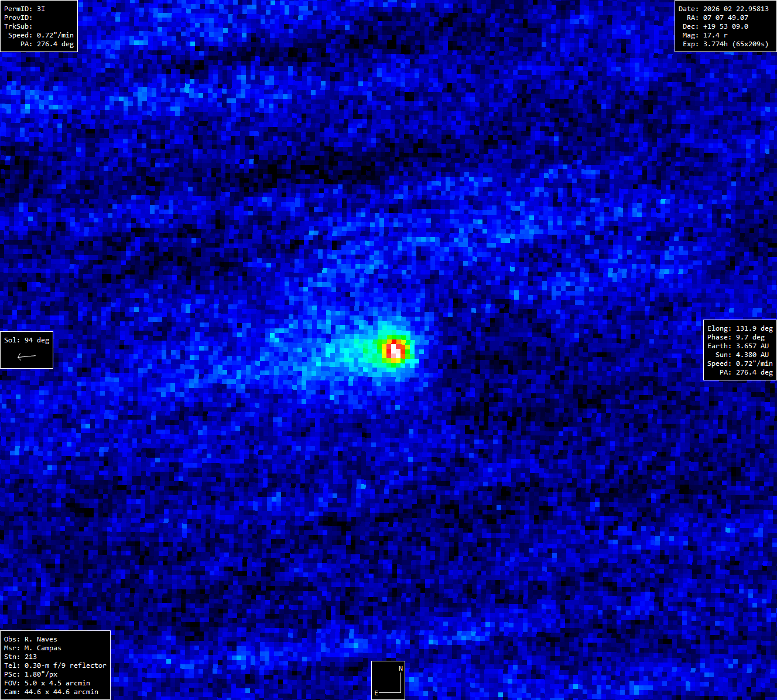Click the Elong: 131.9 deg entry
This screenshot has width=777, height=700.
click(740, 328)
